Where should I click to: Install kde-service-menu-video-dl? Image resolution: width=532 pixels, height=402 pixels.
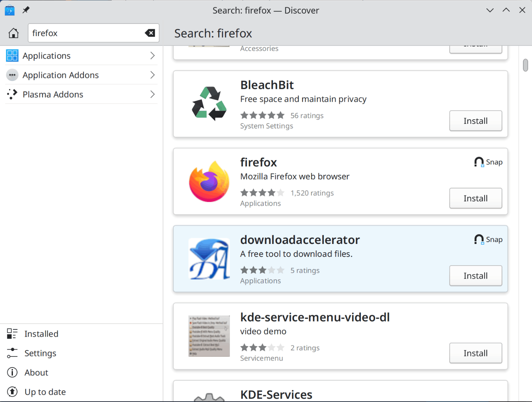pyautogui.click(x=475, y=353)
